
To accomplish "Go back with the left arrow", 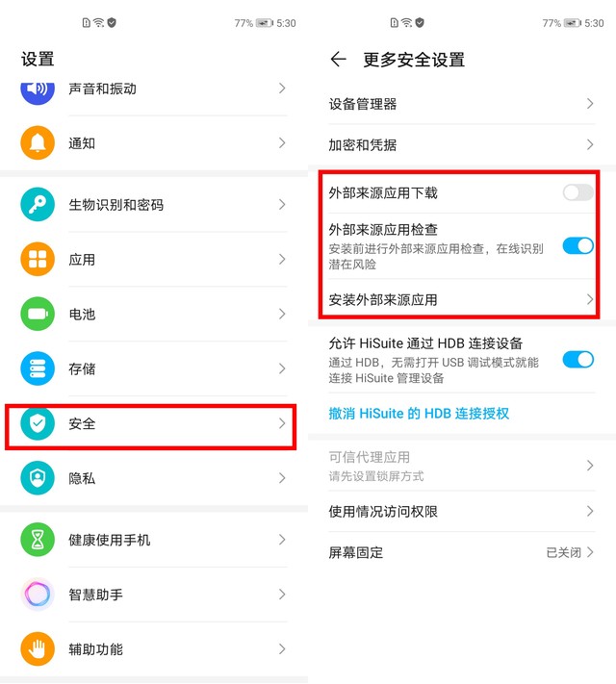I will pos(339,59).
